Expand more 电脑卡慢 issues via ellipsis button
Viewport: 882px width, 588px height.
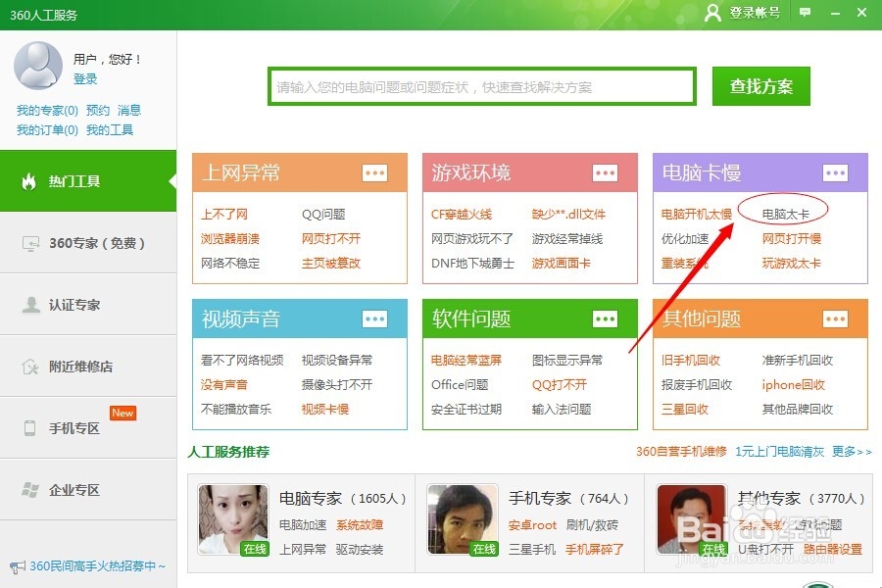836,173
